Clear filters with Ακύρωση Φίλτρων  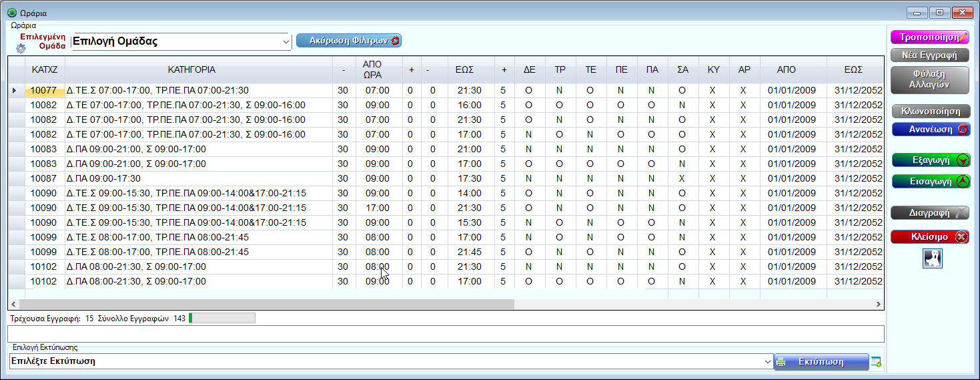(349, 41)
